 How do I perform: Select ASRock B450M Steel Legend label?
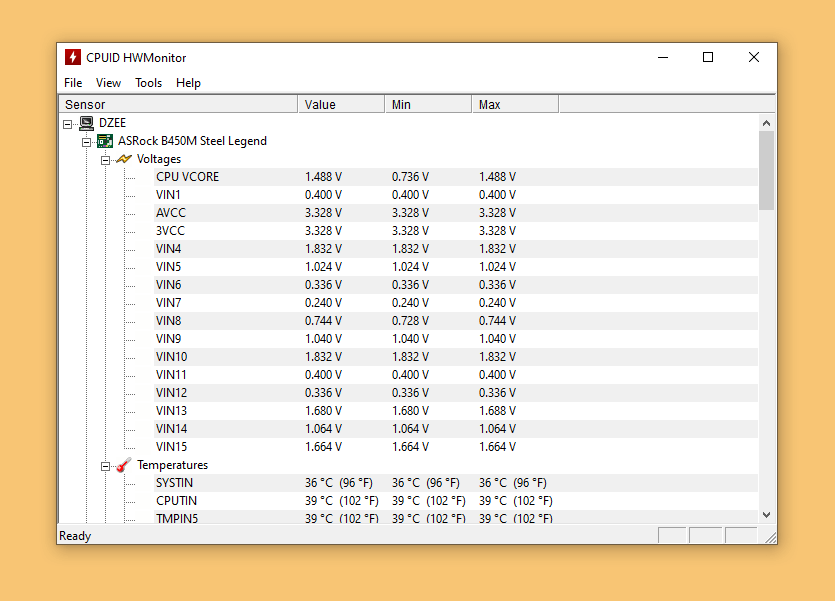[192, 141]
